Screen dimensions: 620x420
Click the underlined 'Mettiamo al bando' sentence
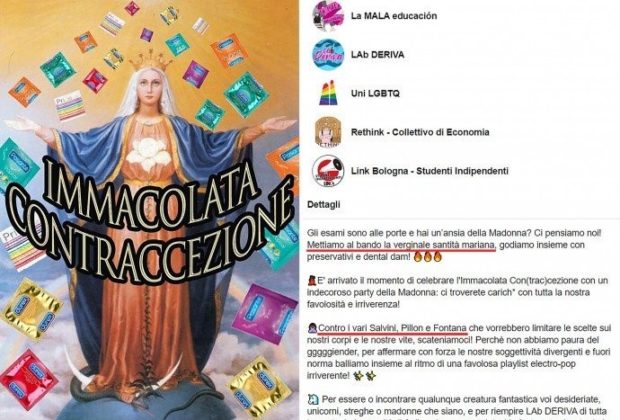pyautogui.click(x=401, y=245)
